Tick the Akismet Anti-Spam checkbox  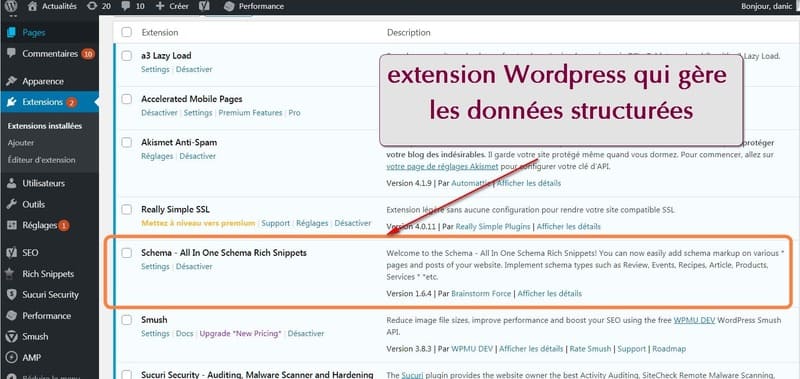coord(127,143)
